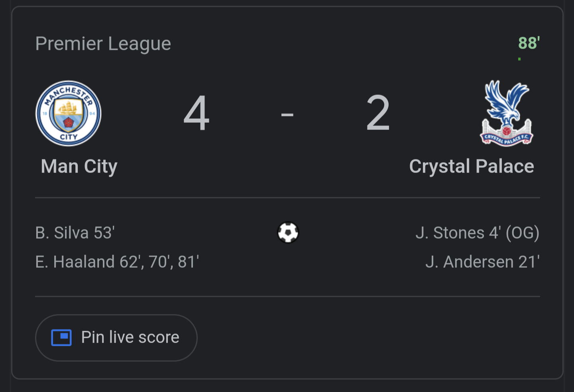Click the dash between the scores
574x392 pixels.
pos(287,115)
